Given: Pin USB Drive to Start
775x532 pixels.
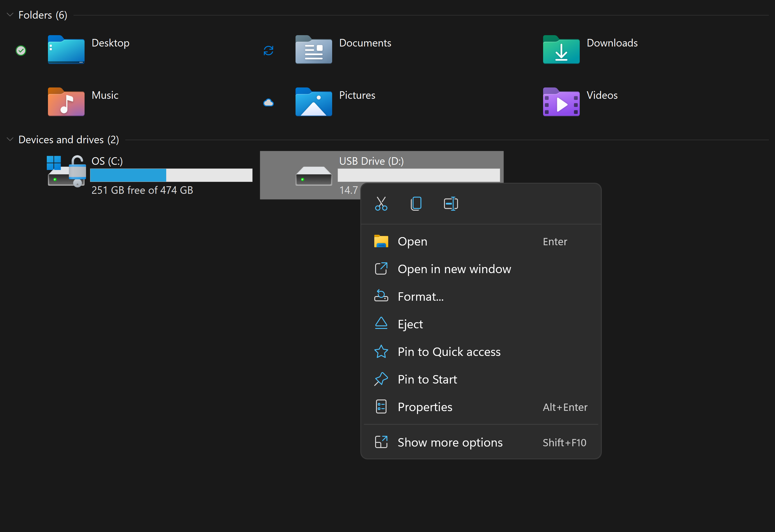Looking at the screenshot, I should coord(427,379).
